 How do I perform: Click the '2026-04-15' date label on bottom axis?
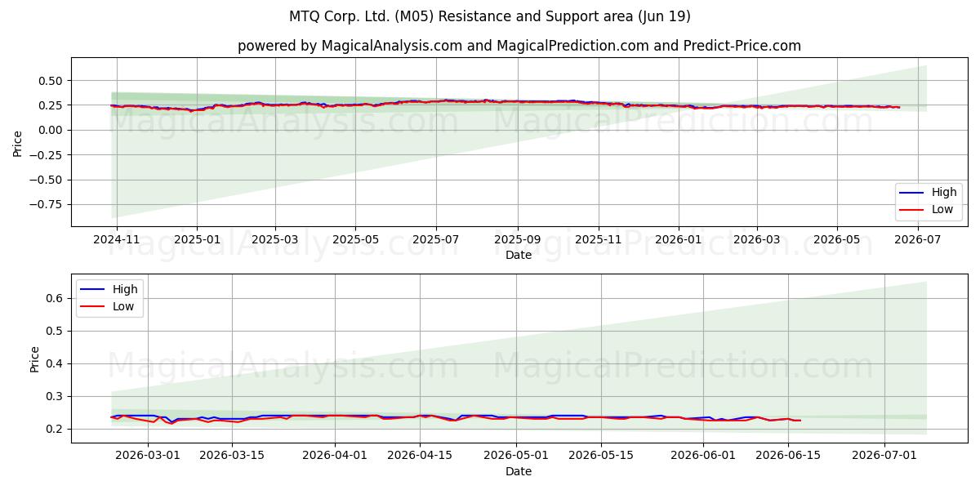(x=420, y=457)
